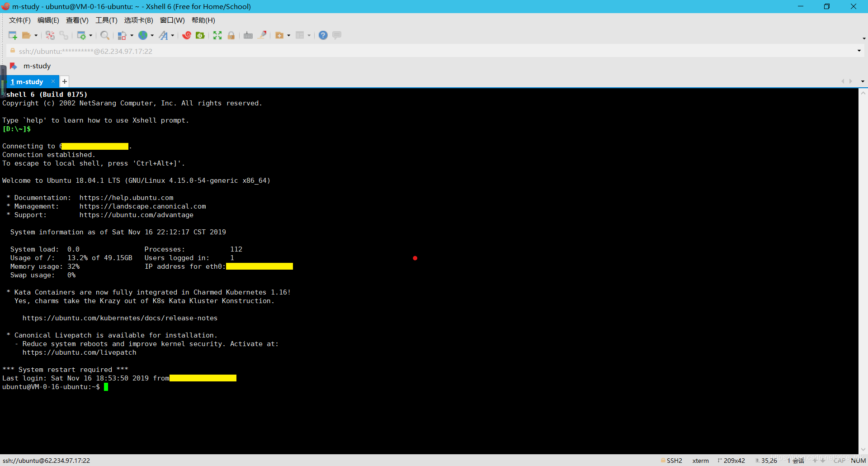
Task: Launch Xmanager via the green icon
Action: click(x=200, y=35)
